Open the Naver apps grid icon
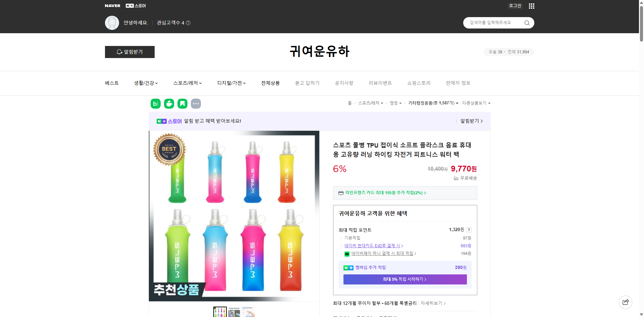The width and height of the screenshot is (644, 317). click(x=531, y=6)
